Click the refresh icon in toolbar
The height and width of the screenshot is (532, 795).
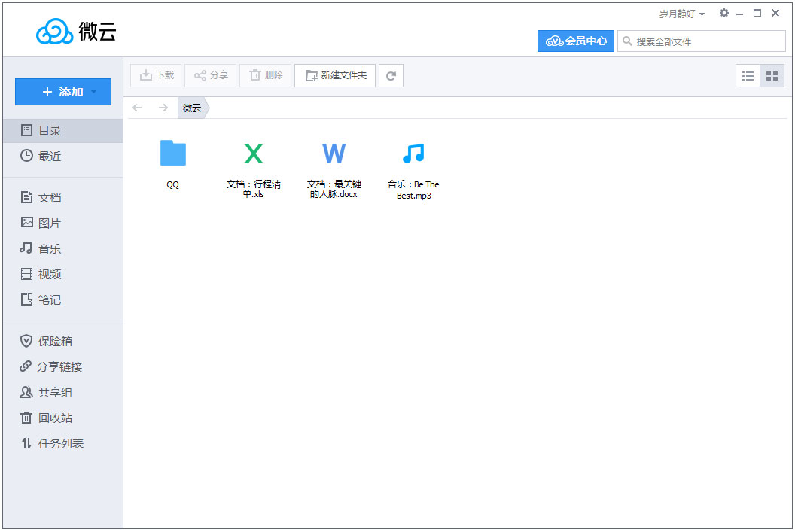point(391,75)
